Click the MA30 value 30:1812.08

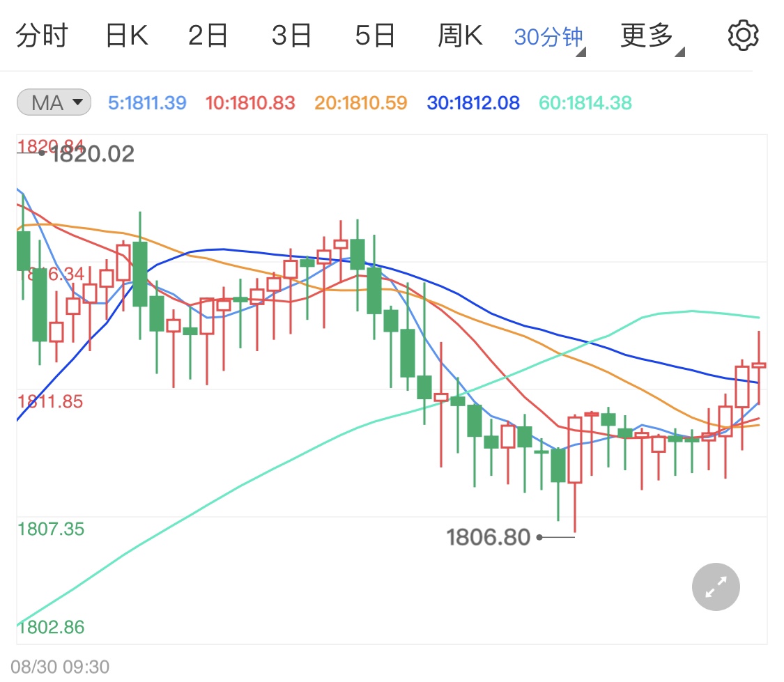point(473,103)
